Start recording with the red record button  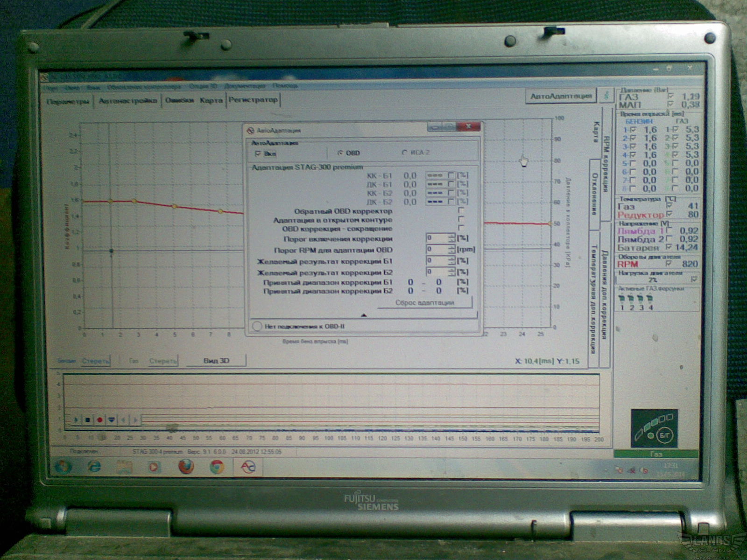(99, 420)
